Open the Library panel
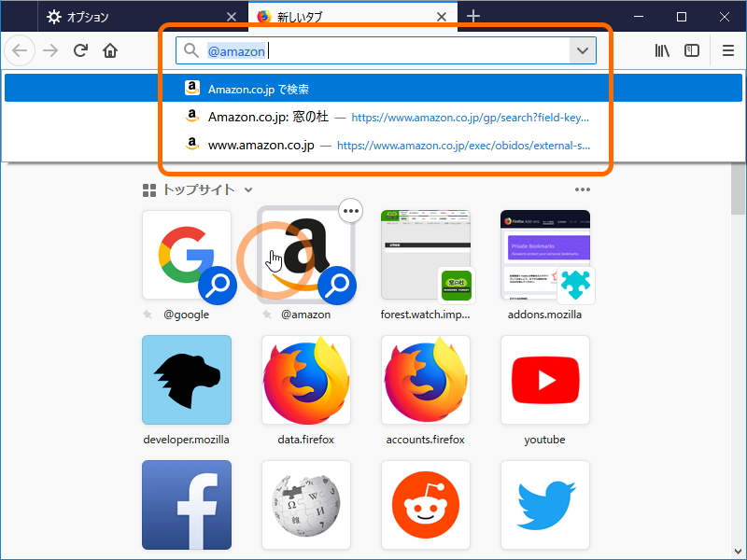The height and width of the screenshot is (560, 747). tap(662, 50)
